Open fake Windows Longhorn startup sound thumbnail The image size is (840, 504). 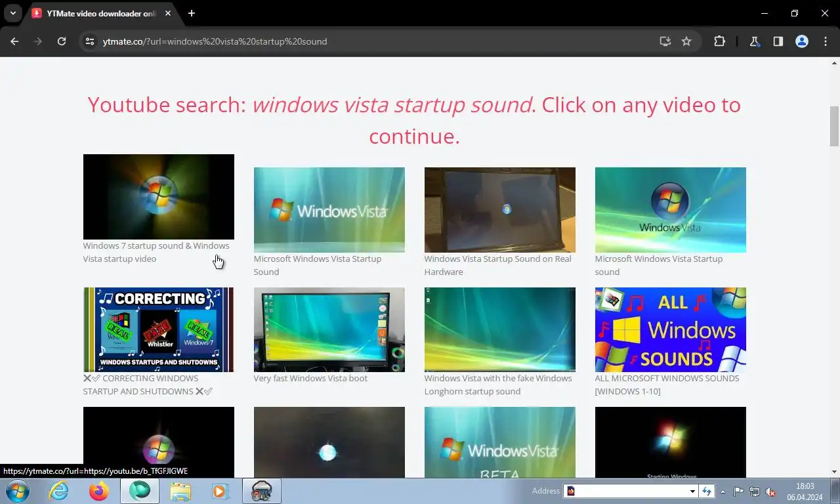coord(500,329)
